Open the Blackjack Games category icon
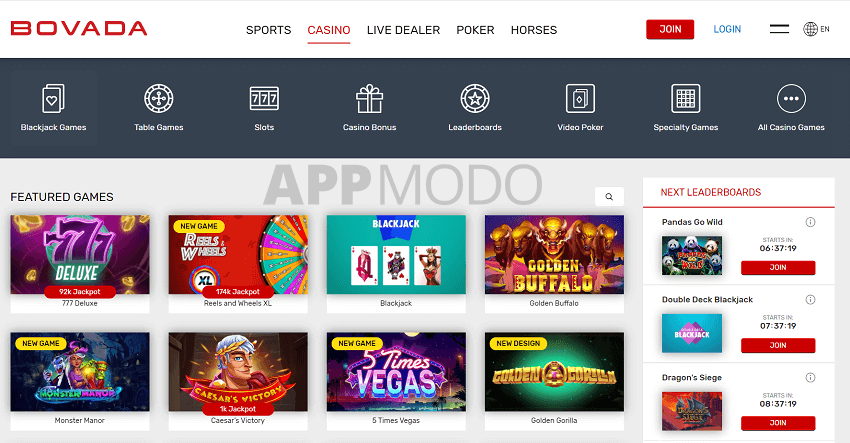 (53, 99)
